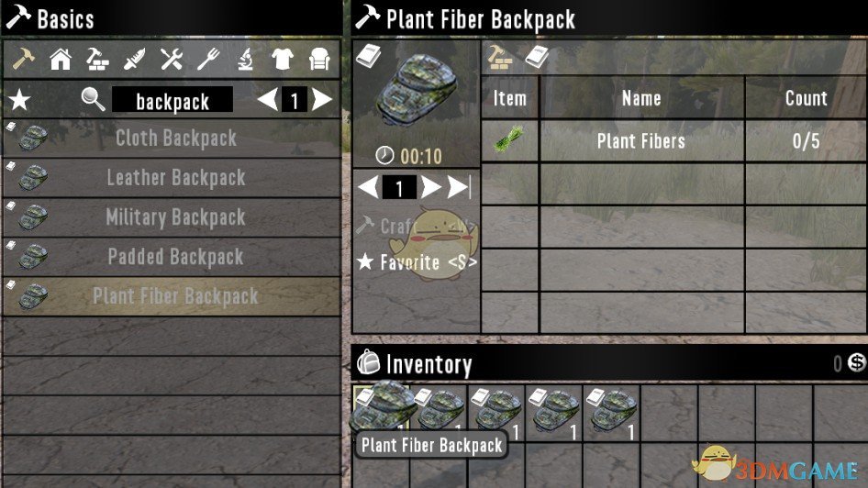Click the Craft button
Image resolution: width=868 pixels, height=488 pixels.
click(x=415, y=225)
